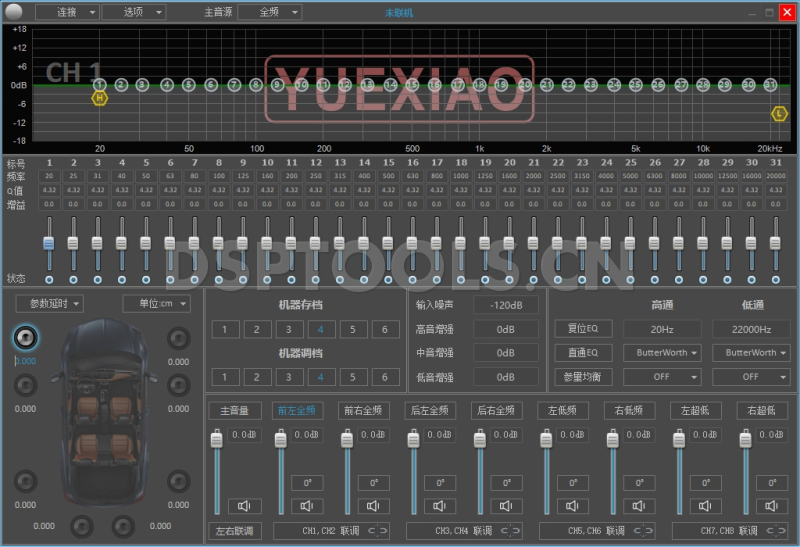The height and width of the screenshot is (547, 800).
Task: Toggle the status dot under EQ band 1
Action: click(x=48, y=279)
